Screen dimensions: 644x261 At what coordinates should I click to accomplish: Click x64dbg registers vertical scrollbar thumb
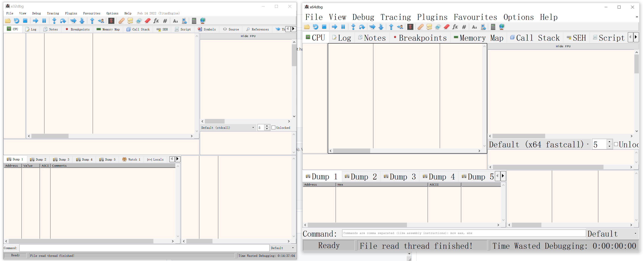coord(636,64)
